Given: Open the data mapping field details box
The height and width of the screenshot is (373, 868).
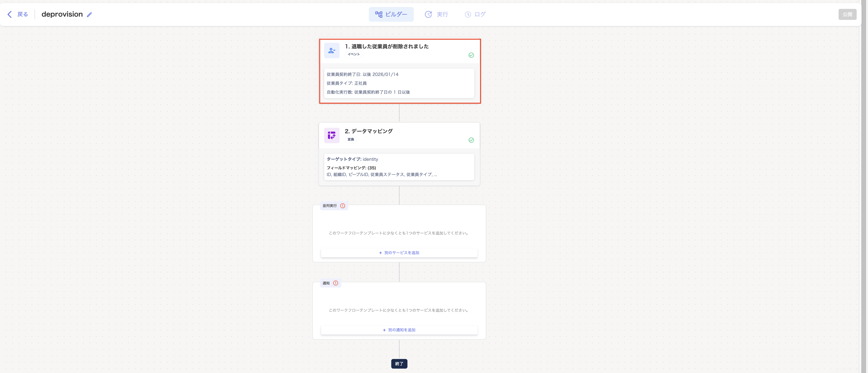Looking at the screenshot, I should 399,167.
